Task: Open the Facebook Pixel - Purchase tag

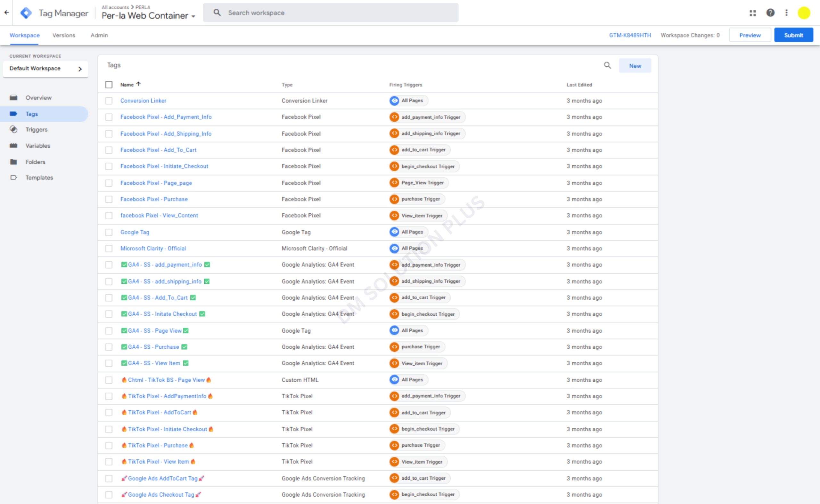Action: click(x=154, y=199)
